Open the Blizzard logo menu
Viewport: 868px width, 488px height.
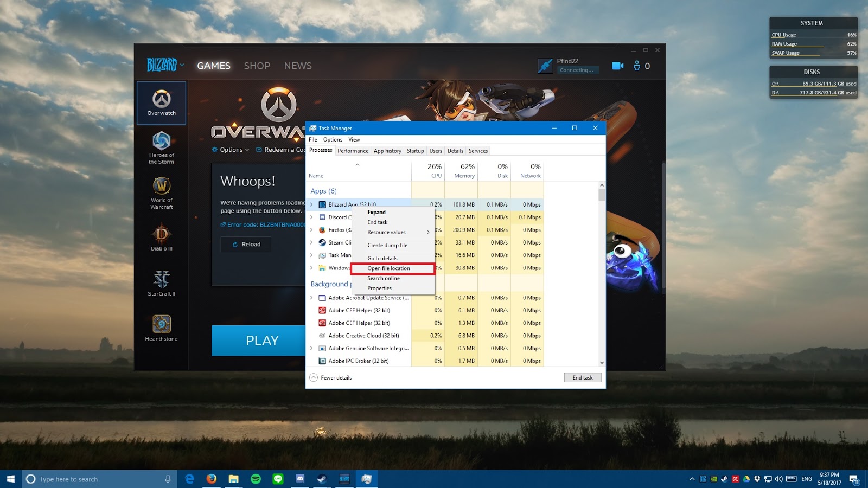(165, 65)
